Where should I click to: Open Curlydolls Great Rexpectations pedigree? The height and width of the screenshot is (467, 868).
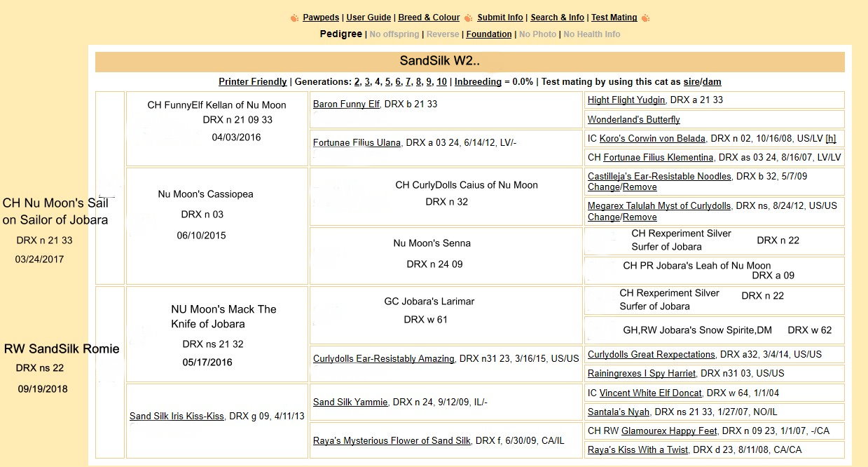click(x=652, y=354)
